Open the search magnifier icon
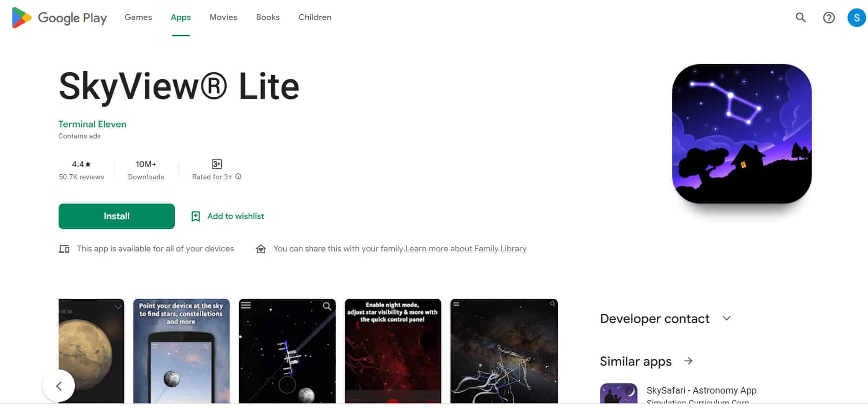868x408 pixels. pyautogui.click(x=801, y=18)
